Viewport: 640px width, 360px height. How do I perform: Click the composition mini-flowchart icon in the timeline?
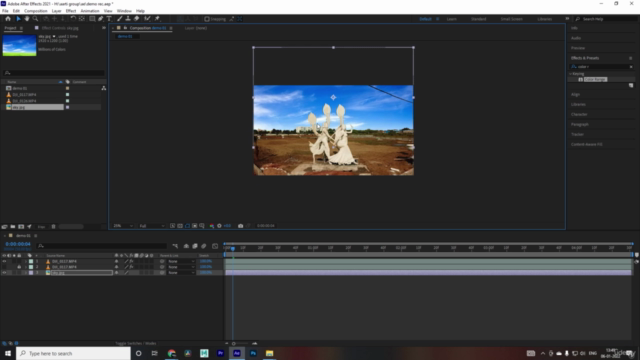pos(175,246)
